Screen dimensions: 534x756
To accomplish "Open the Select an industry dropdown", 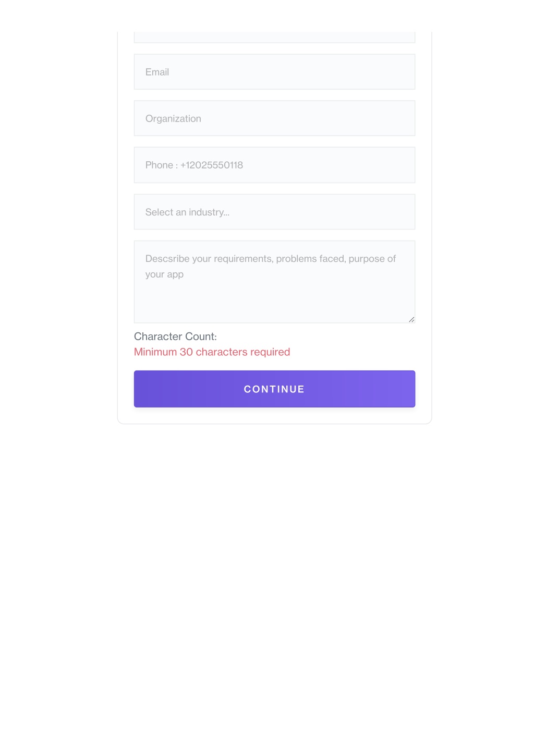I will point(274,212).
